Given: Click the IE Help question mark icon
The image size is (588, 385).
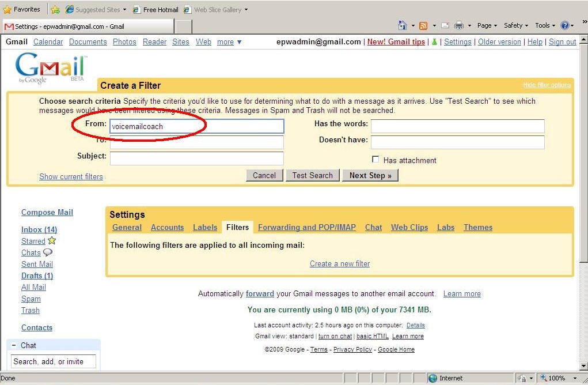Looking at the screenshot, I should [564, 25].
